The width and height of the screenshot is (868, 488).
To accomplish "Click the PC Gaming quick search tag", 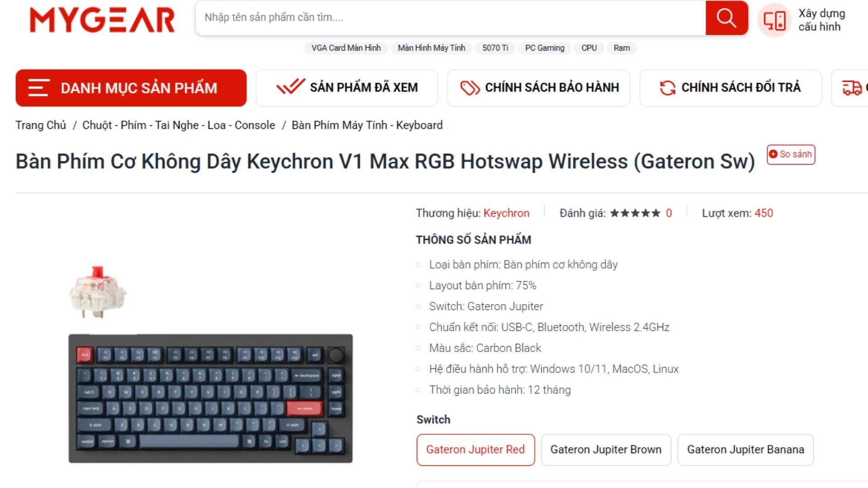I will (x=545, y=48).
